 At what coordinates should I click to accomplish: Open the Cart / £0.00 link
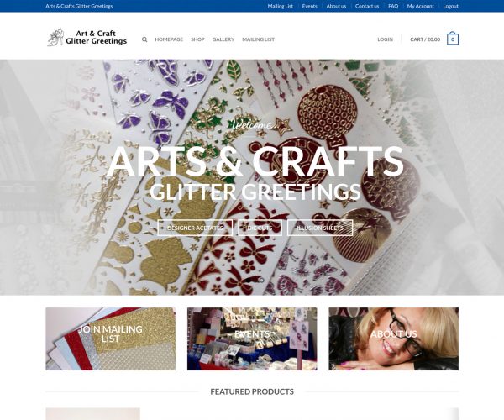click(425, 39)
